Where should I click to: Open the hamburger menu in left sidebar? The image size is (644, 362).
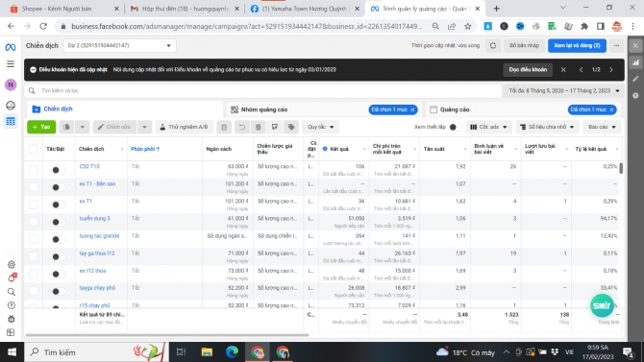11,64
